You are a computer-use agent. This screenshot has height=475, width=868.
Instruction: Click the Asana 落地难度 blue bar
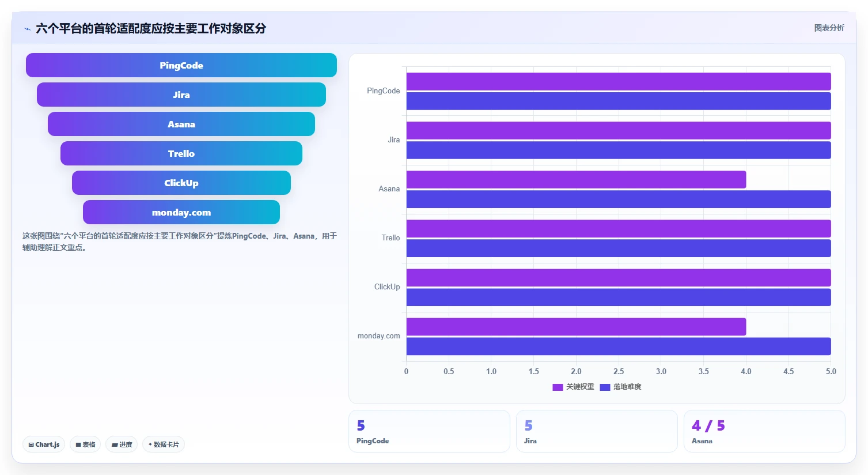click(619, 199)
